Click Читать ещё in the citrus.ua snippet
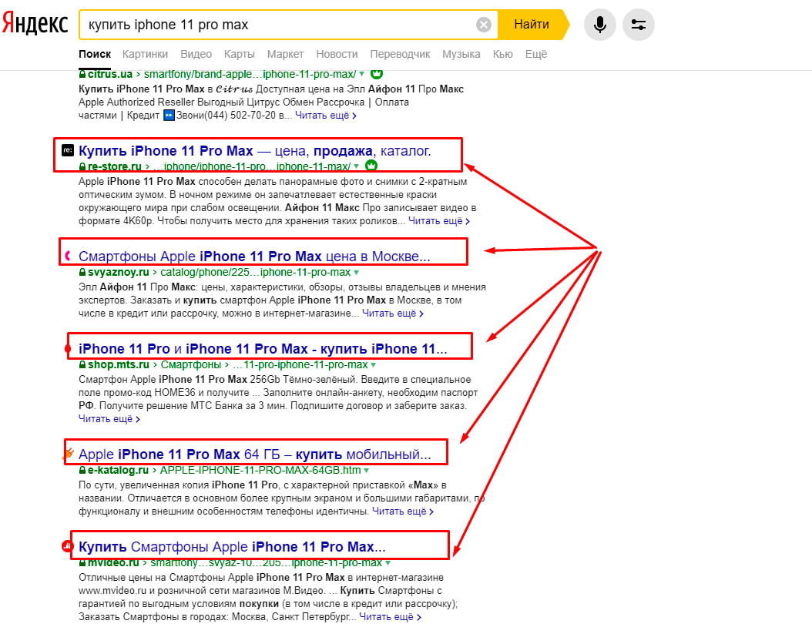Screen dimensions: 812x644 tap(326, 115)
